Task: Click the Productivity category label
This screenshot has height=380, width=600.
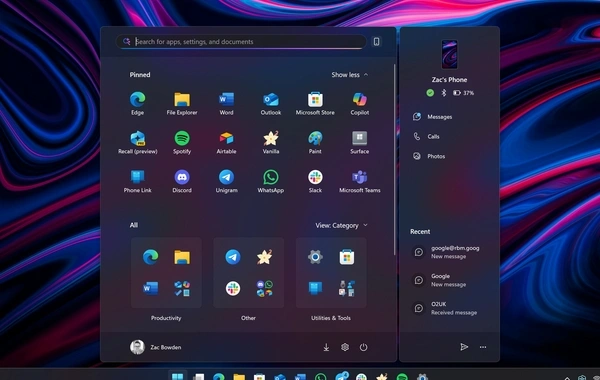Action: click(x=166, y=318)
